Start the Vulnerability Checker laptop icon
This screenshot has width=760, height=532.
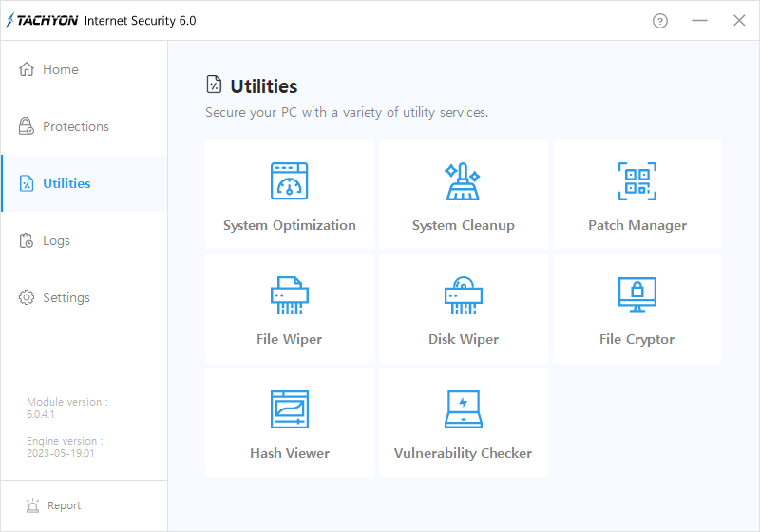464,409
